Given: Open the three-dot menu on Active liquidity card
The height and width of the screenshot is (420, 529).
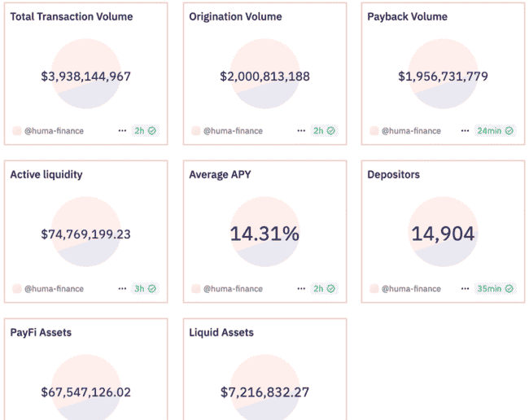Looking at the screenshot, I should [x=122, y=288].
